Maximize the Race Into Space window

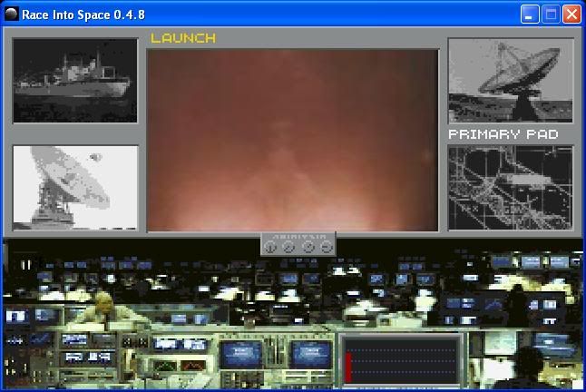pyautogui.click(x=551, y=15)
